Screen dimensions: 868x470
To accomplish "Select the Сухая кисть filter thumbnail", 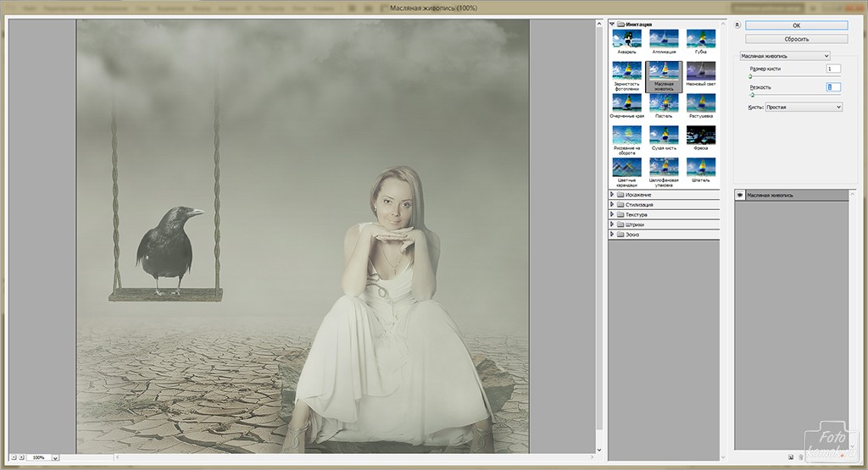I will point(664,135).
